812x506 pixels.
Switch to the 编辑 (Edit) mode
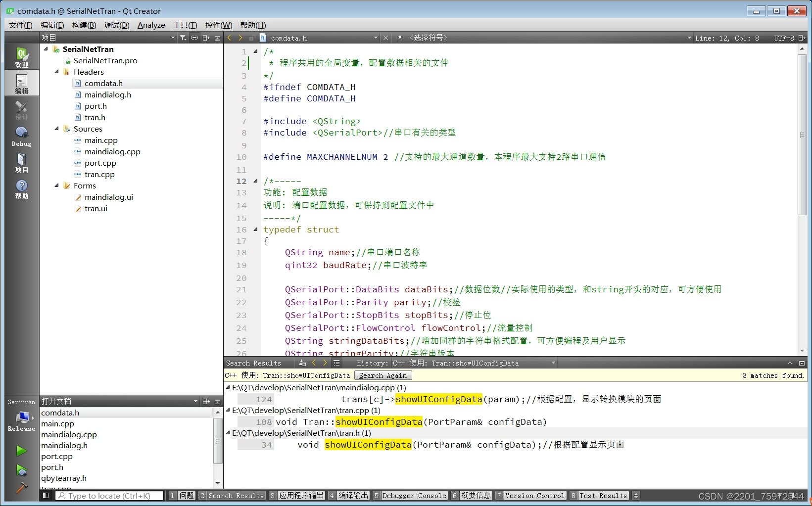(22, 84)
